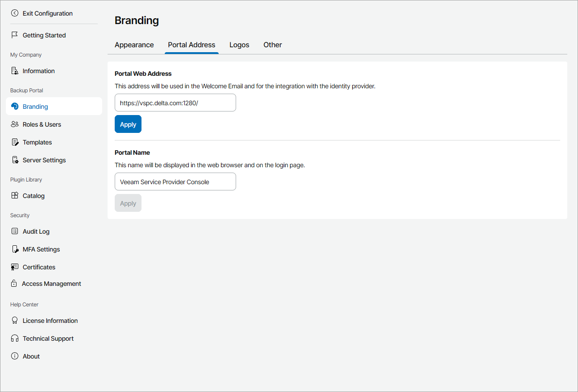Open the Templates page link
The image size is (578, 392).
click(x=37, y=142)
